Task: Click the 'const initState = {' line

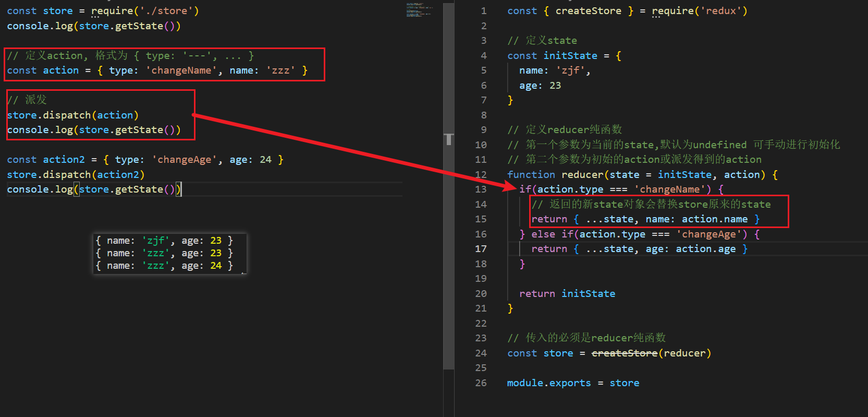Action: [564, 56]
